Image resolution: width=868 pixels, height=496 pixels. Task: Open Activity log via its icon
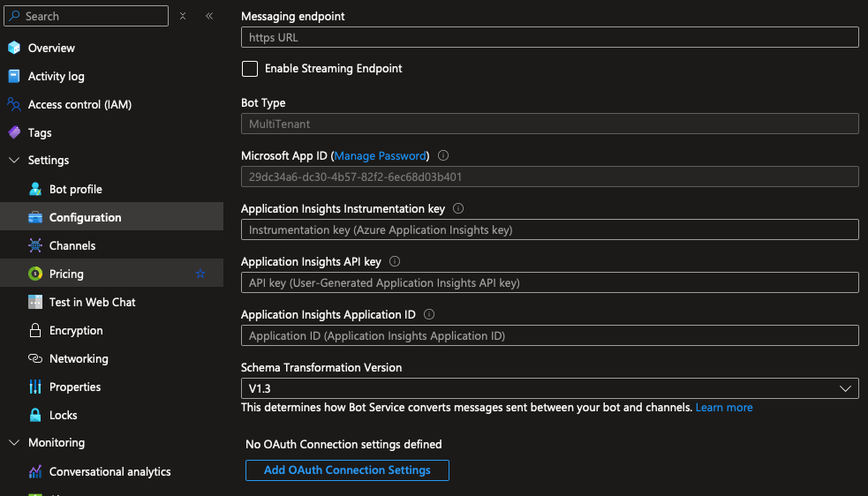pyautogui.click(x=13, y=76)
